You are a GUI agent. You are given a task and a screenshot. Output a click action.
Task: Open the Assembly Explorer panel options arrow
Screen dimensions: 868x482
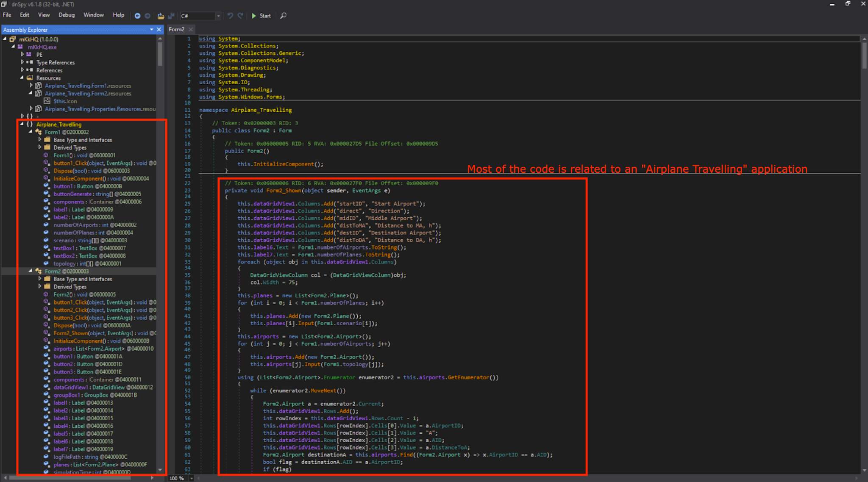(x=151, y=30)
